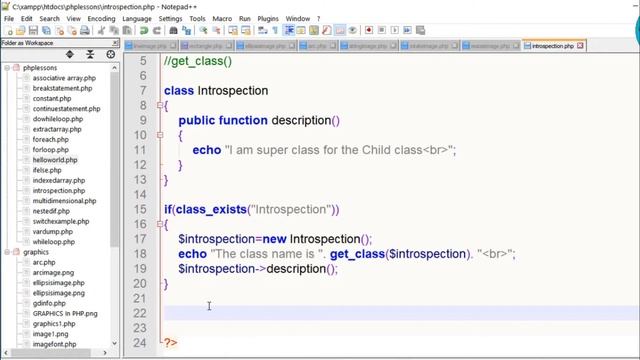Viewport: 640px width, 360px height.
Task: Zoom out using the toolbar magnifier icon
Action: tap(216, 31)
